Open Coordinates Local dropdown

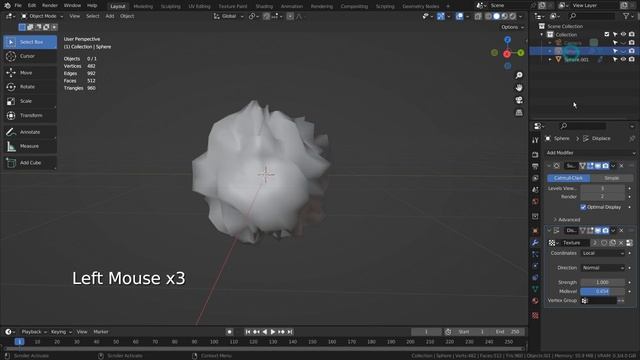coord(603,253)
